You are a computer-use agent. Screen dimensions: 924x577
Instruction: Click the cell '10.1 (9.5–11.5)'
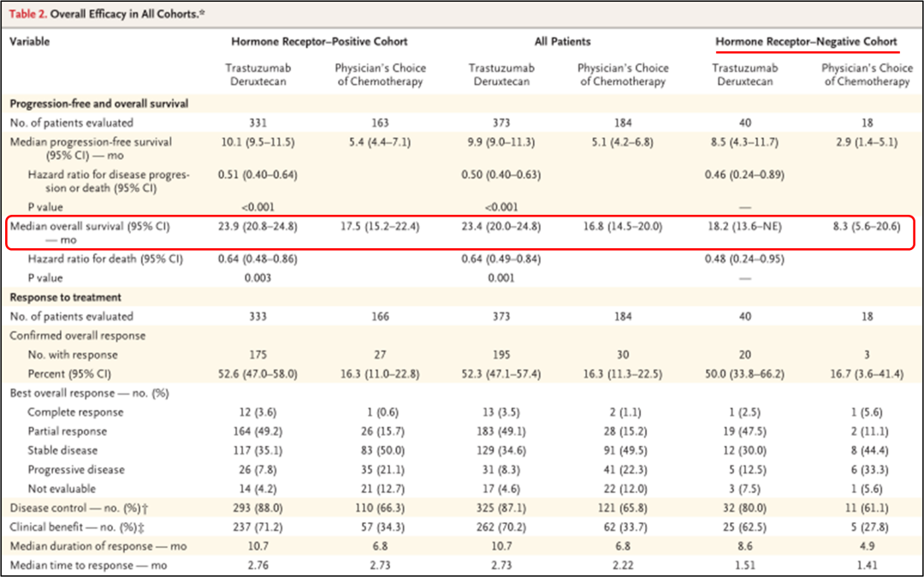pyautogui.click(x=258, y=142)
